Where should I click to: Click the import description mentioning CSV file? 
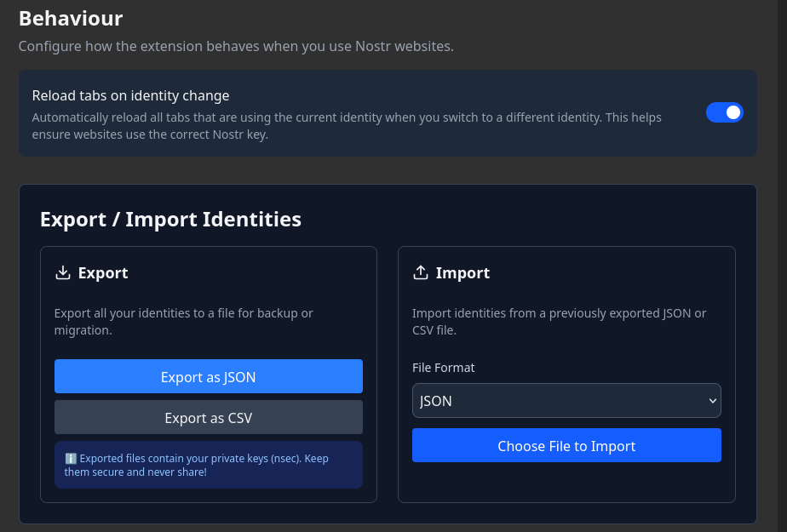(x=559, y=321)
